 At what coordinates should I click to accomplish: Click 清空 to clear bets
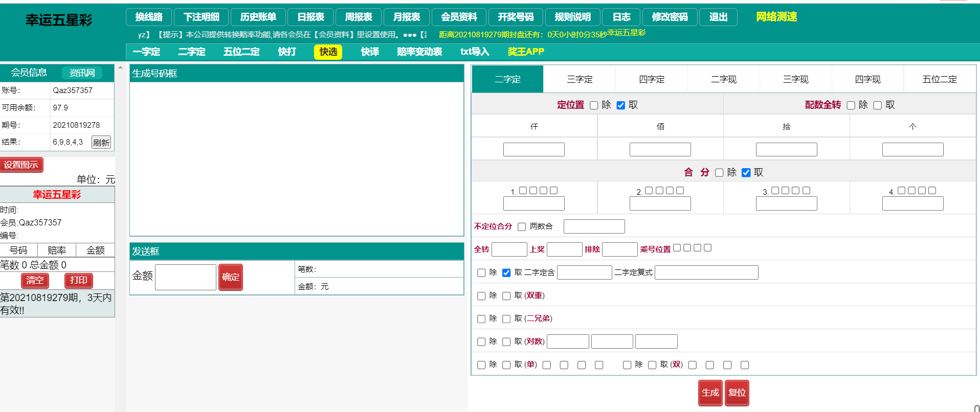pos(35,280)
